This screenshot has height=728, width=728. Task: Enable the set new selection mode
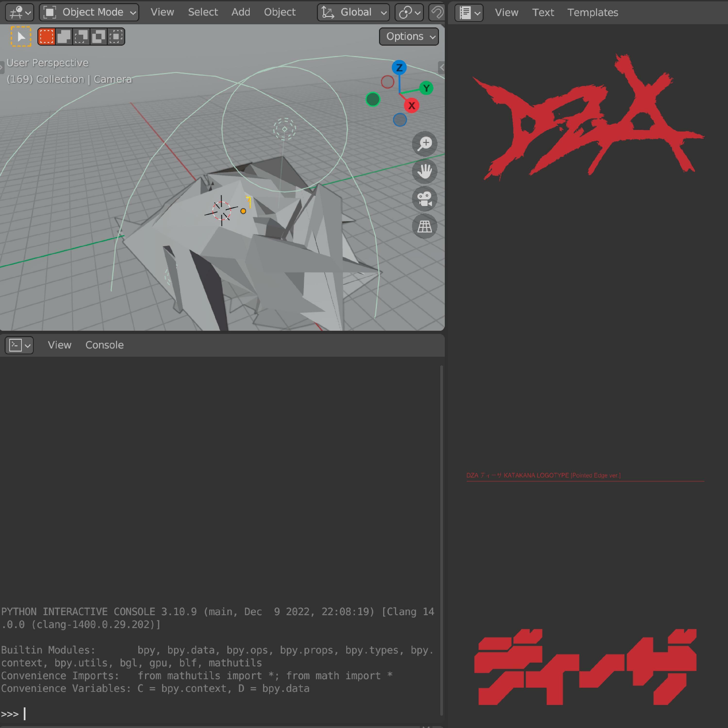point(47,37)
